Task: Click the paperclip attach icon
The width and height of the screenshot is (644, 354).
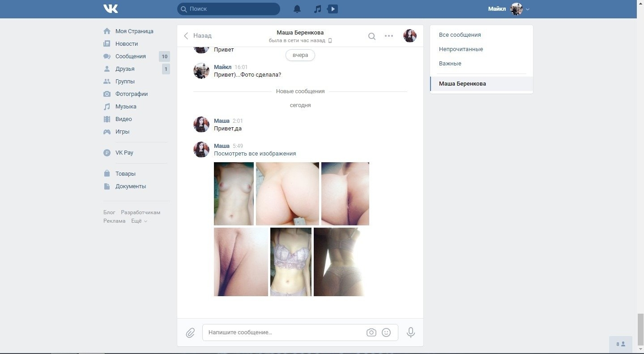Action: (190, 332)
